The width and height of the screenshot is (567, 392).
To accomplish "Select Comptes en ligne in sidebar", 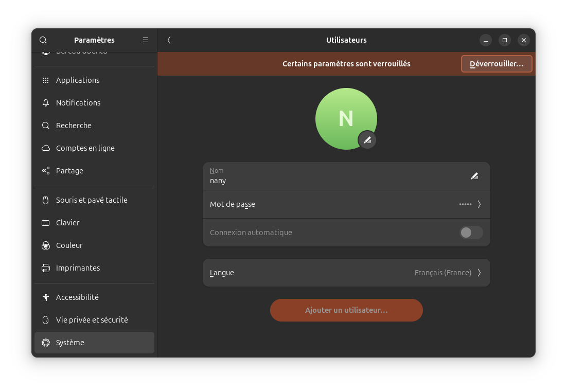I will (x=94, y=148).
